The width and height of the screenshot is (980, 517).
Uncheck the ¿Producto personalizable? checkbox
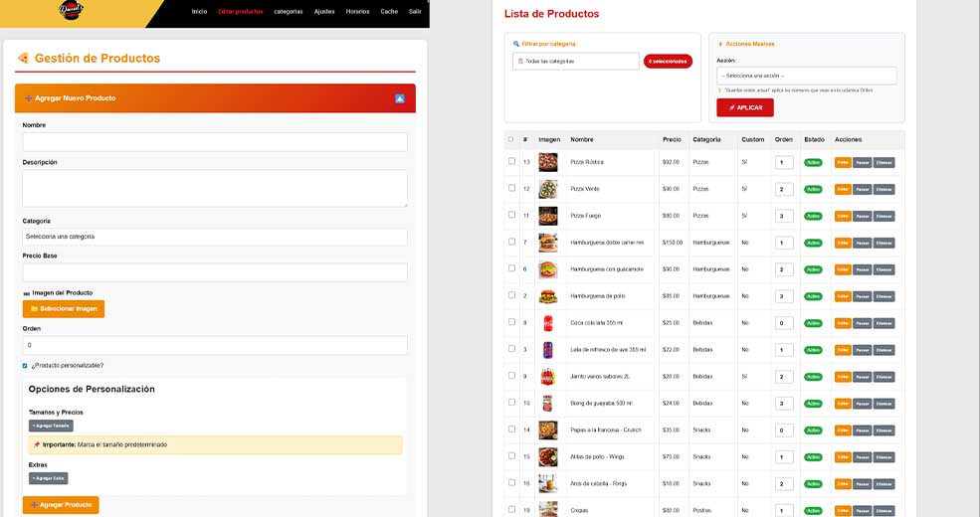(x=25, y=366)
